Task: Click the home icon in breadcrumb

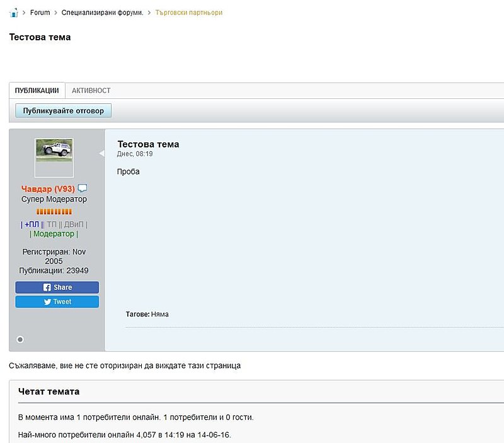Action: point(14,13)
